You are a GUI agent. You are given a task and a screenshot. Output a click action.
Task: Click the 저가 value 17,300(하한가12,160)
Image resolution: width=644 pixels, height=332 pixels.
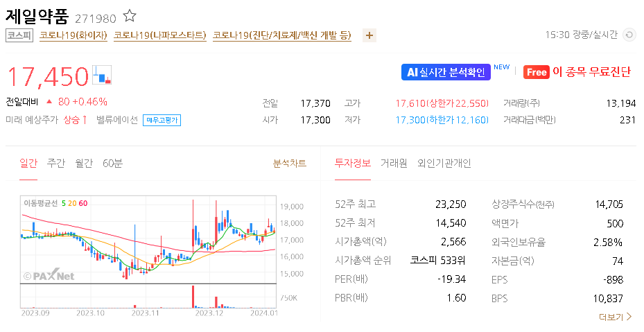pyautogui.click(x=442, y=120)
